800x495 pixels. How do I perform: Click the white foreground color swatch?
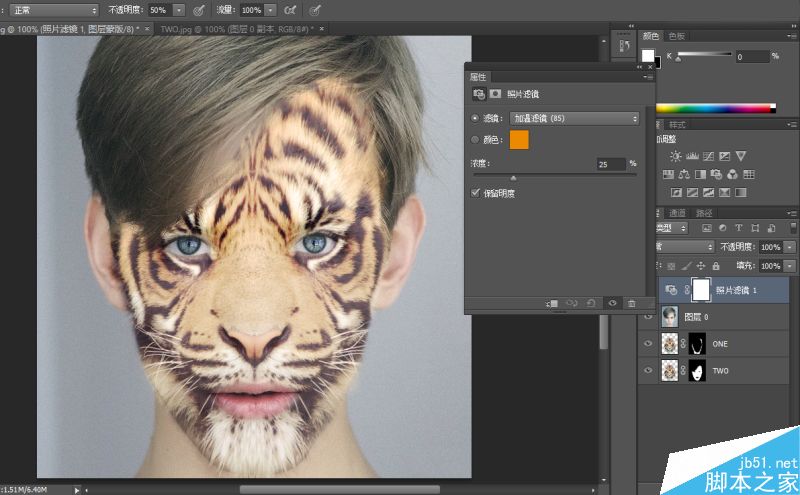click(647, 56)
